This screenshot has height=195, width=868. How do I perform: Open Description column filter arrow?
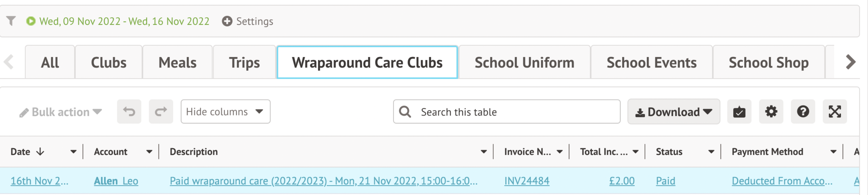[x=484, y=152]
